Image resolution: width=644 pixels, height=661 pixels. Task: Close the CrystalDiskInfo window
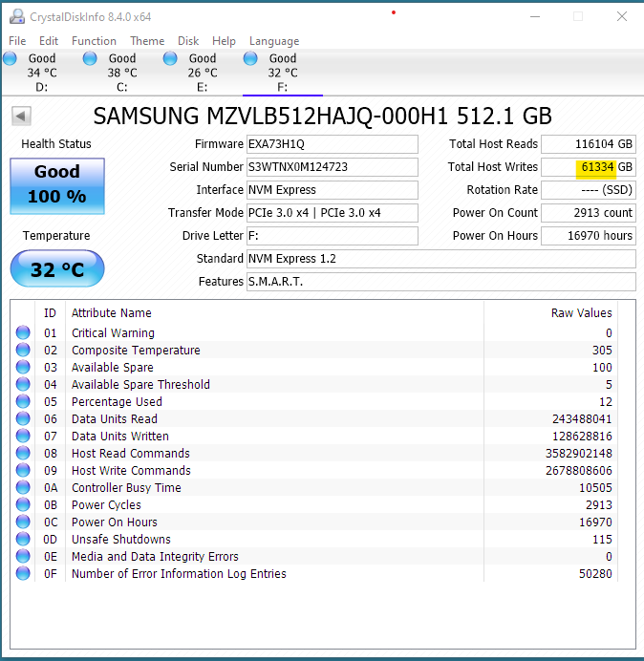(x=622, y=17)
